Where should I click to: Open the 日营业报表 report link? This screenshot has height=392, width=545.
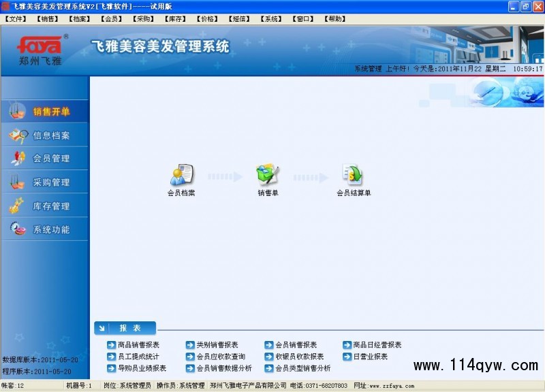pyautogui.click(x=370, y=357)
